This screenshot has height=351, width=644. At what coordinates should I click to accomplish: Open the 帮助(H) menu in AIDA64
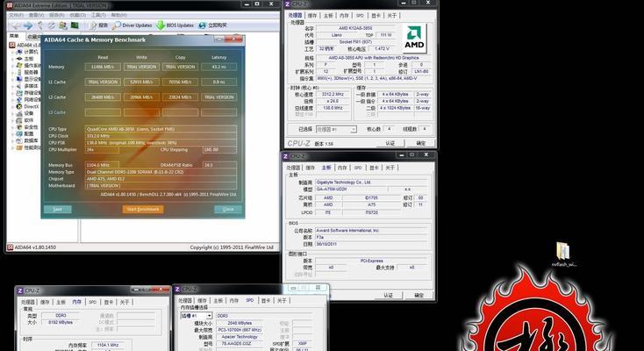pos(118,15)
